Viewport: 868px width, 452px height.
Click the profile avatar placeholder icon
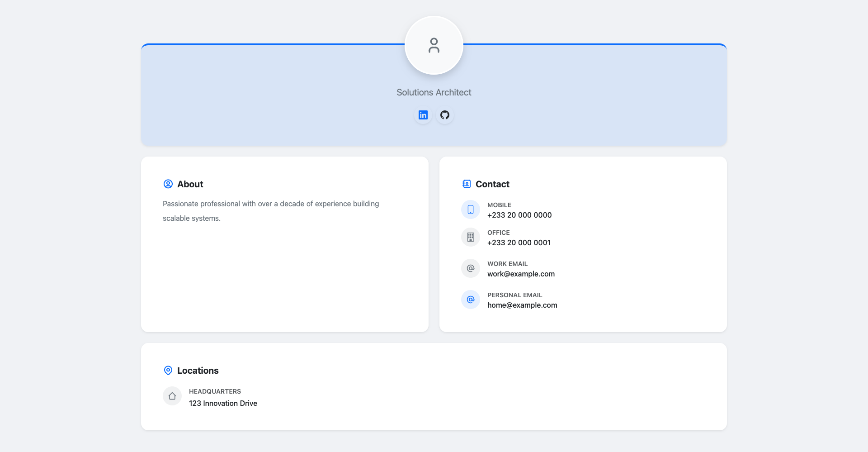(x=434, y=45)
